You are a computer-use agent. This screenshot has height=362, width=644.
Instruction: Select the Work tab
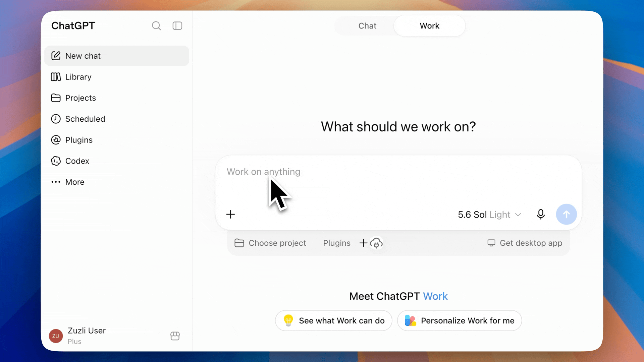(x=429, y=26)
